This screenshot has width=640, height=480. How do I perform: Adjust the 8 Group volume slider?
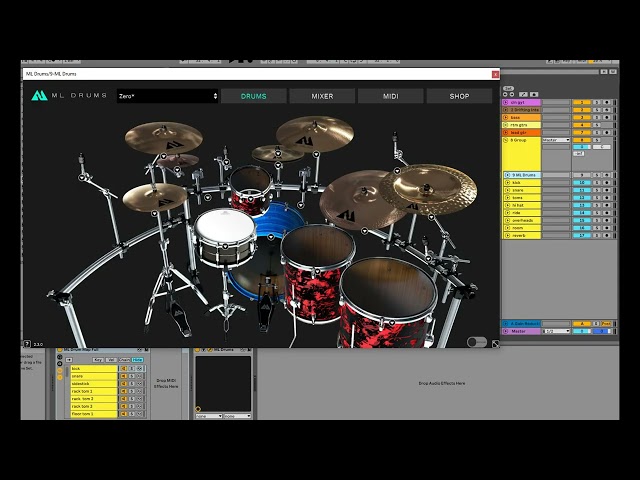coord(582,147)
